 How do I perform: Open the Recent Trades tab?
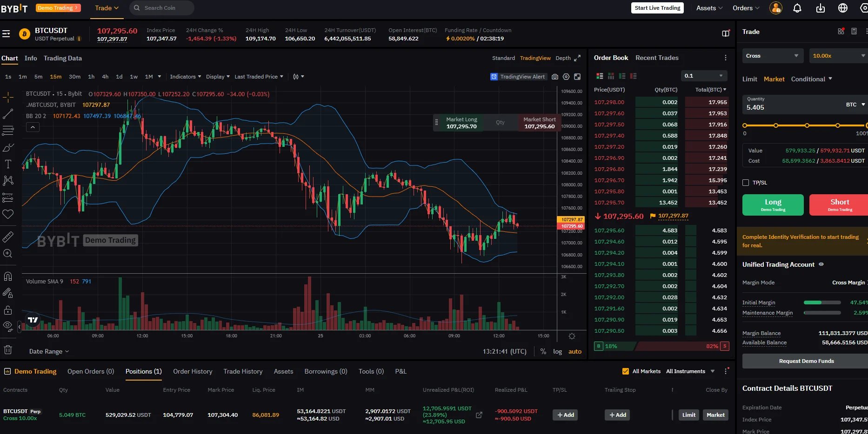point(657,58)
